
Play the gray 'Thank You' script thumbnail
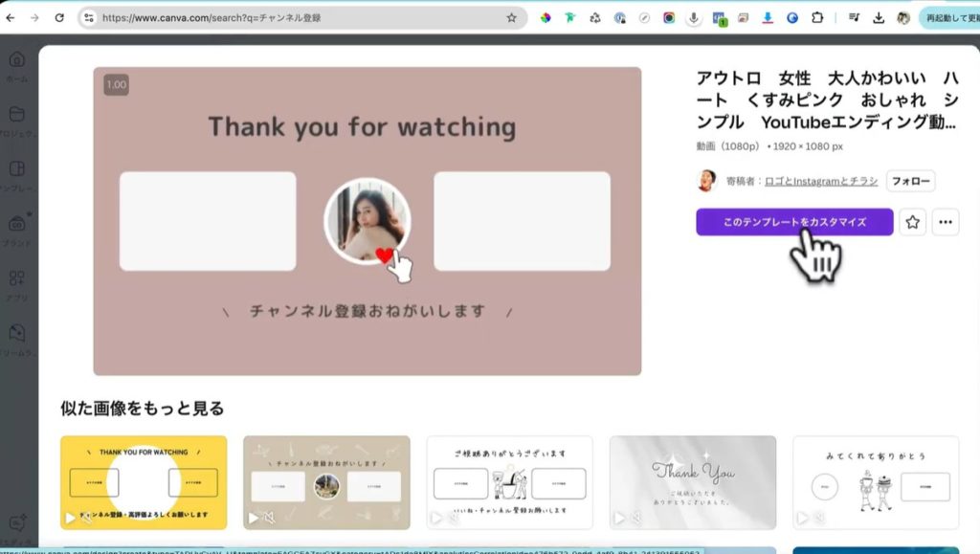click(618, 519)
